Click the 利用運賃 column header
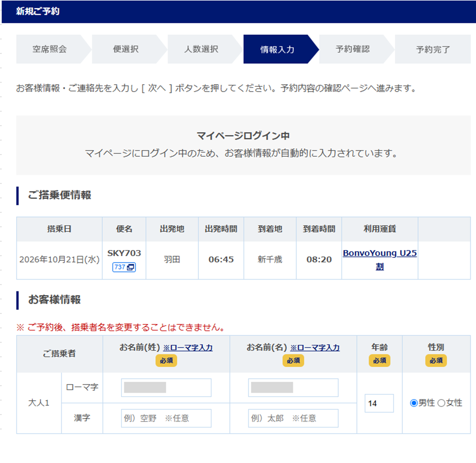This screenshot has width=476, height=463. click(x=380, y=229)
